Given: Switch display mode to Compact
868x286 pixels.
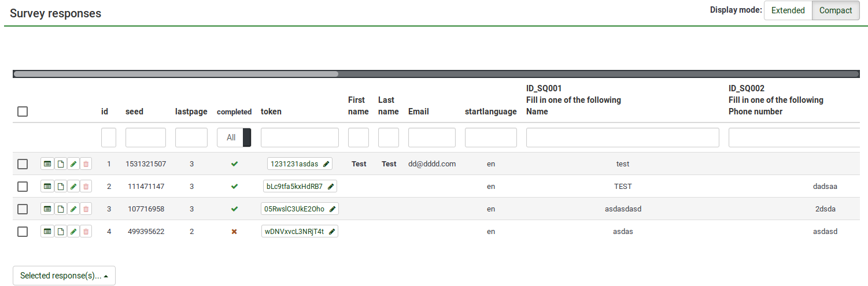Looking at the screenshot, I should click(836, 10).
